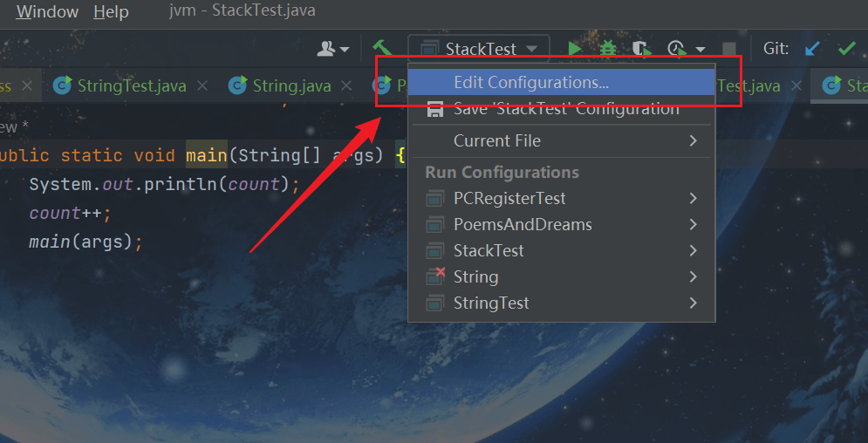The height and width of the screenshot is (443, 868).
Task: Switch to the StringTest.java tab
Action: 131,86
